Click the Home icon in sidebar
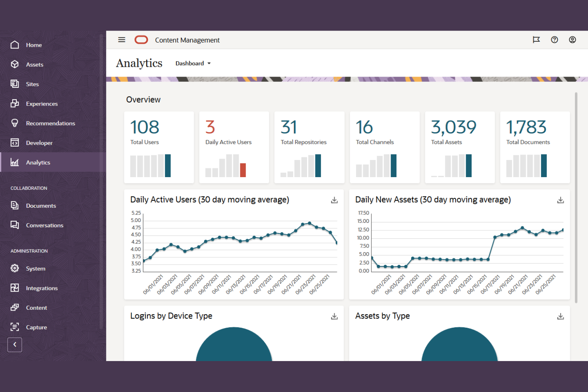Image resolution: width=588 pixels, height=392 pixels. tap(15, 44)
